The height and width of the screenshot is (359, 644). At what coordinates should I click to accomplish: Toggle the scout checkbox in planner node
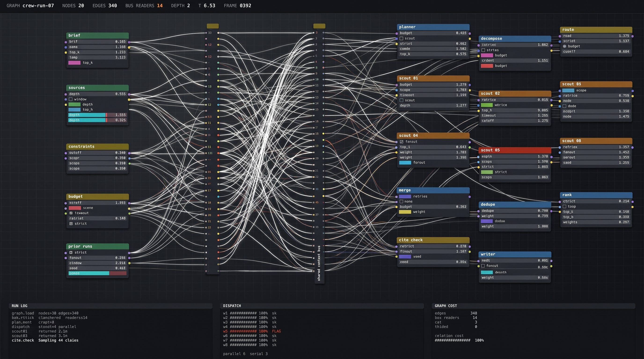click(x=401, y=38)
